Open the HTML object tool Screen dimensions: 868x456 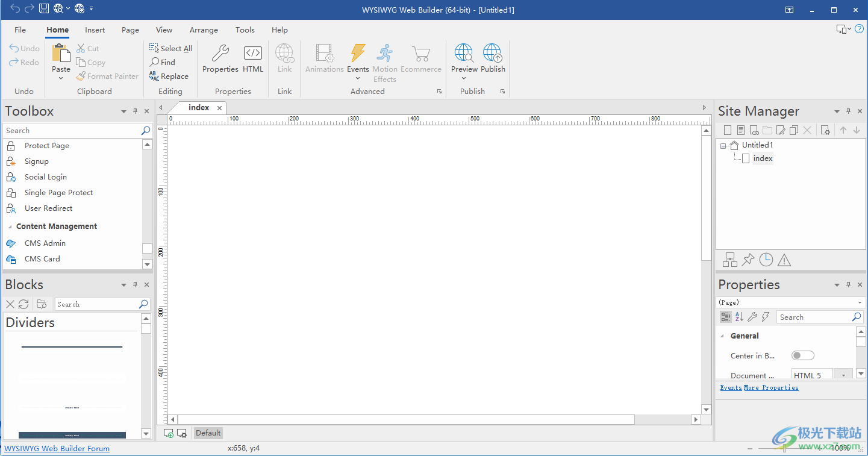(x=252, y=58)
